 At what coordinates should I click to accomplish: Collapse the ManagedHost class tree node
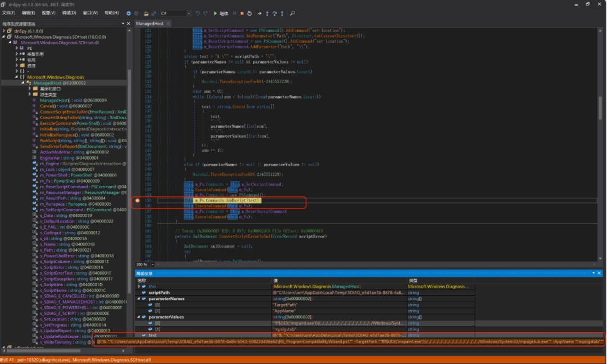(23, 83)
